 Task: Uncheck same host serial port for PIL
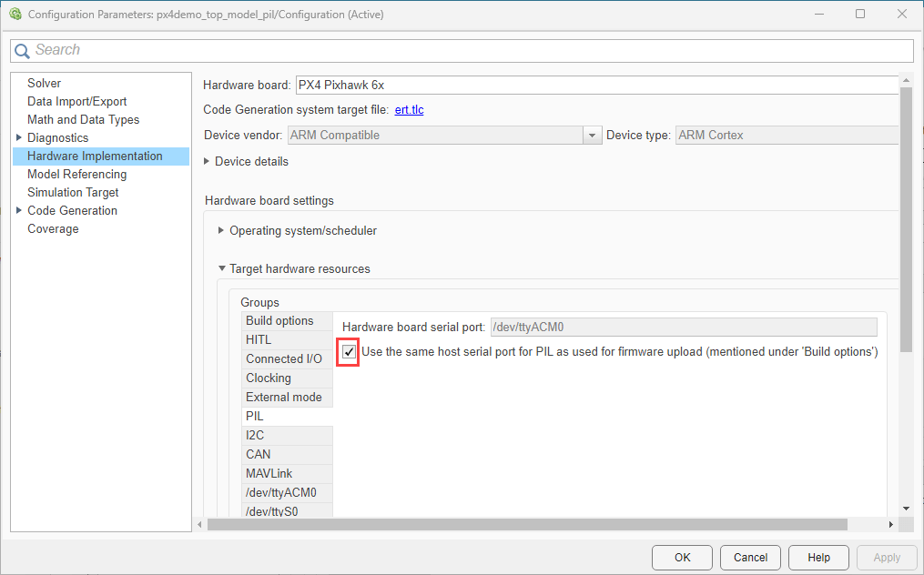[350, 352]
